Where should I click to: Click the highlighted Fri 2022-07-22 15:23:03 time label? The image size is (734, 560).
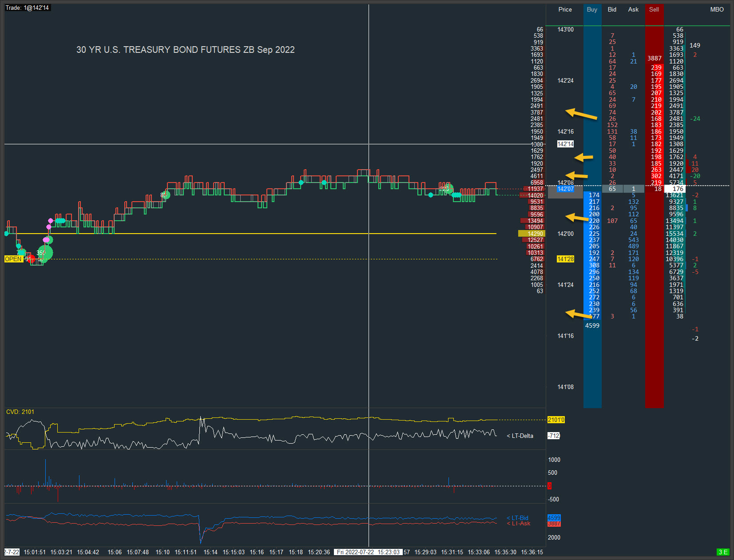(368, 552)
